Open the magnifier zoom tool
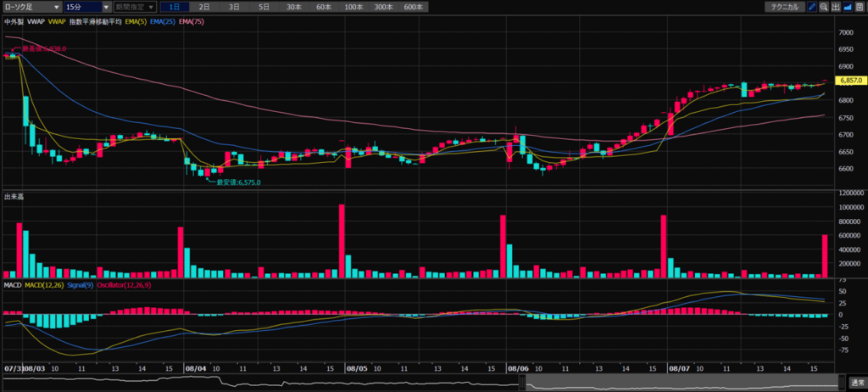This screenshot has height=392, width=868. tap(824, 7)
